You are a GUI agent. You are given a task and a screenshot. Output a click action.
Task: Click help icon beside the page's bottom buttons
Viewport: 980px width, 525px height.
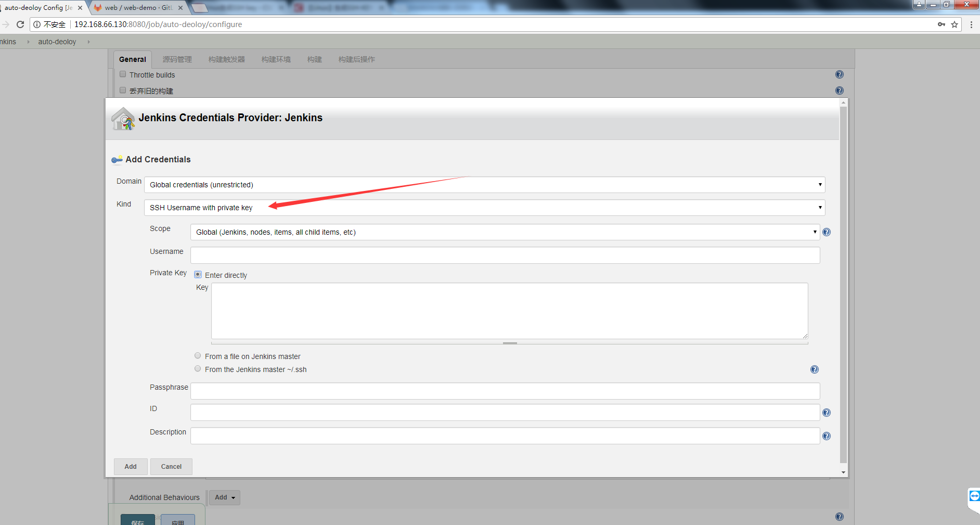840,517
